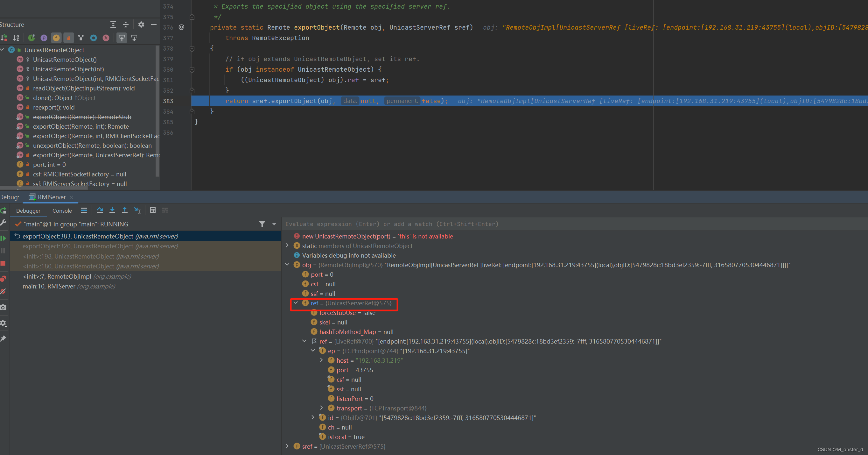
Task: Open debugger Settings gear in sidebar
Action: point(3,323)
